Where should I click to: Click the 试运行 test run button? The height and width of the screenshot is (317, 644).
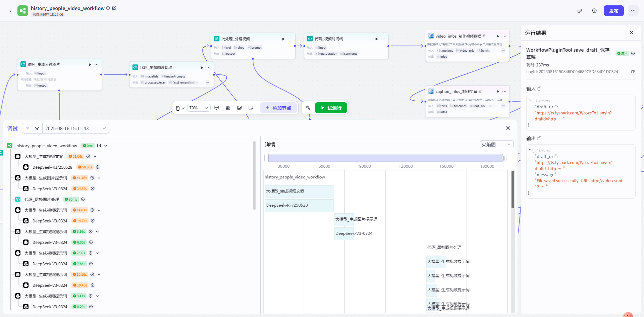click(x=331, y=108)
